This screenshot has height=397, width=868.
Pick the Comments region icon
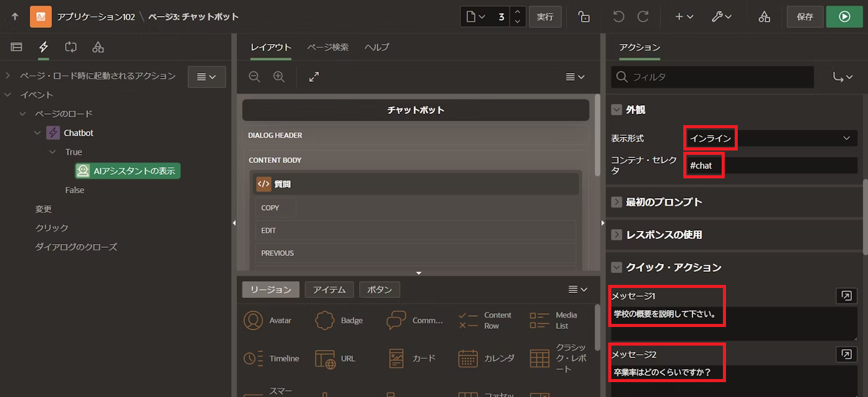coord(397,320)
